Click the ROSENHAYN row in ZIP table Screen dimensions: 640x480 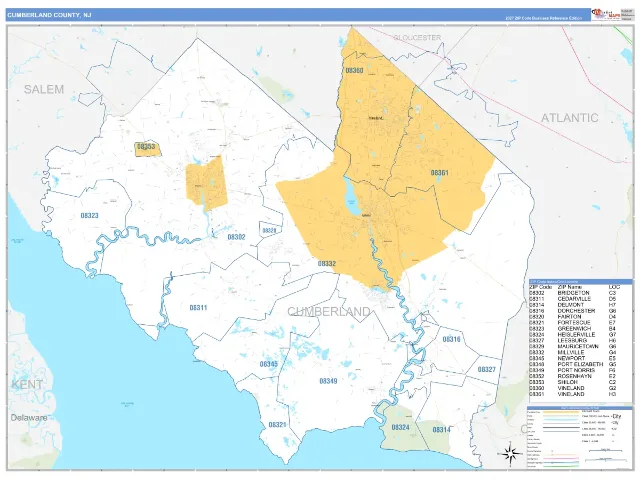point(574,376)
